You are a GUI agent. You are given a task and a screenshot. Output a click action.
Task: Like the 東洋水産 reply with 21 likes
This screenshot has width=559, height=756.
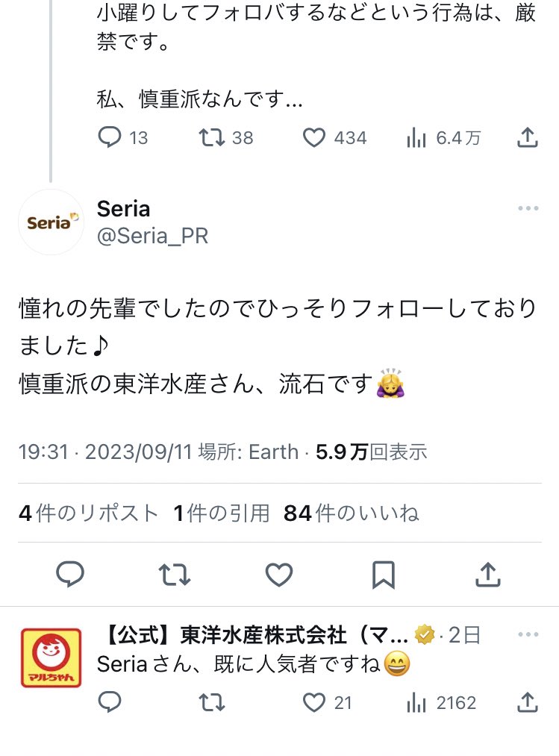[327, 702]
